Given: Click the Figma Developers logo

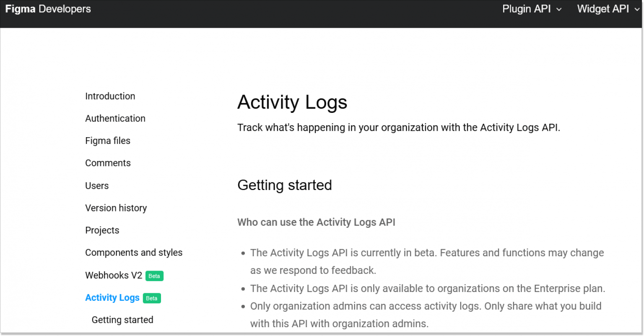Looking at the screenshot, I should tap(48, 9).
